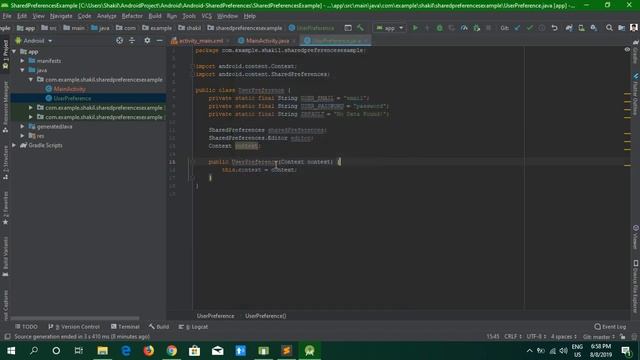Click the Git commit checkmark icon
This screenshot has height=360, width=640.
tap(529, 28)
